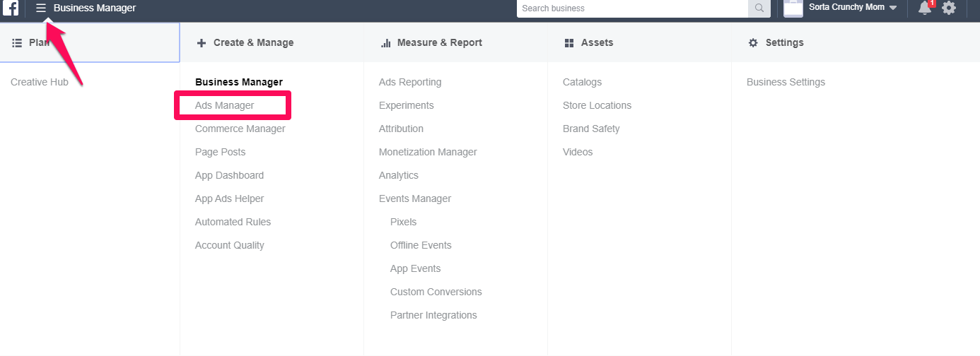Select the Settings column header
Image resolution: width=980 pixels, height=356 pixels.
856,42
